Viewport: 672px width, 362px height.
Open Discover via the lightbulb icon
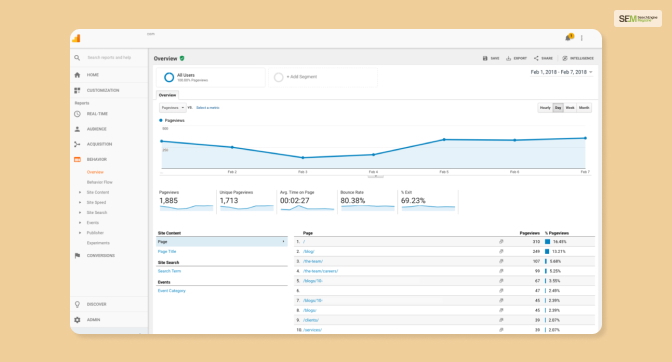tap(77, 304)
